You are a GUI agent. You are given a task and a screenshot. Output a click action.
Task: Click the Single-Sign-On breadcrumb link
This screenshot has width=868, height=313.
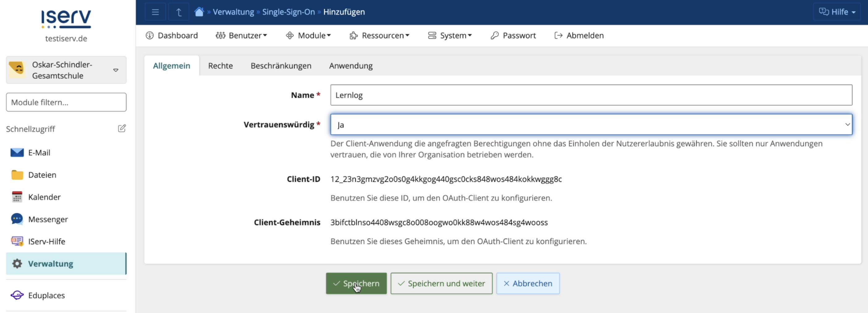pos(288,12)
